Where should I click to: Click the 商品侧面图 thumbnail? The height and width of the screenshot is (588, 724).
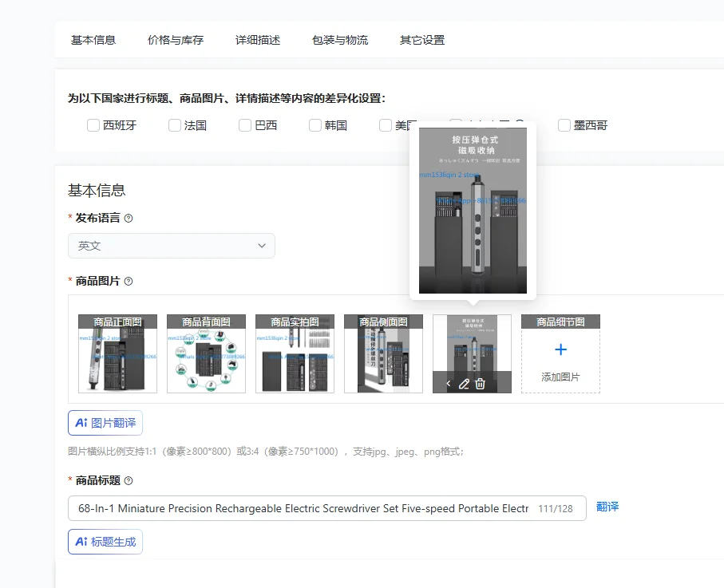tap(384, 354)
